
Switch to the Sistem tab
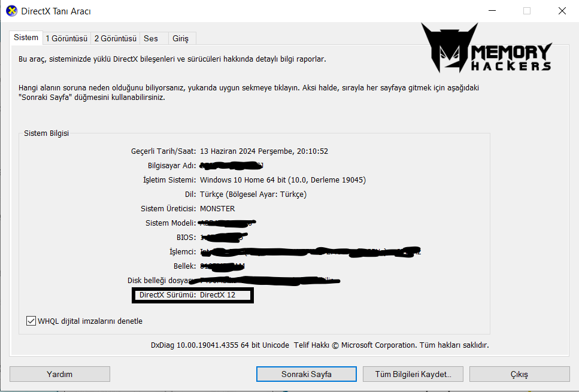click(x=26, y=38)
